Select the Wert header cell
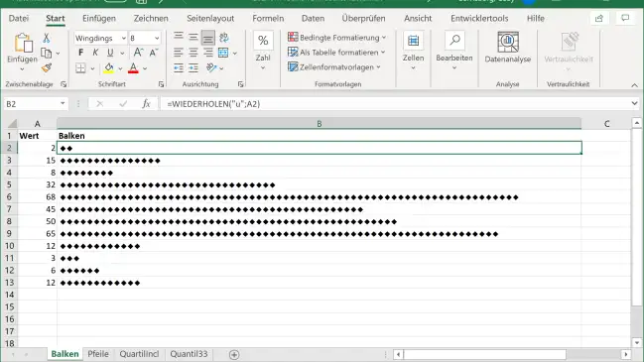The height and width of the screenshot is (362, 644). [x=37, y=136]
